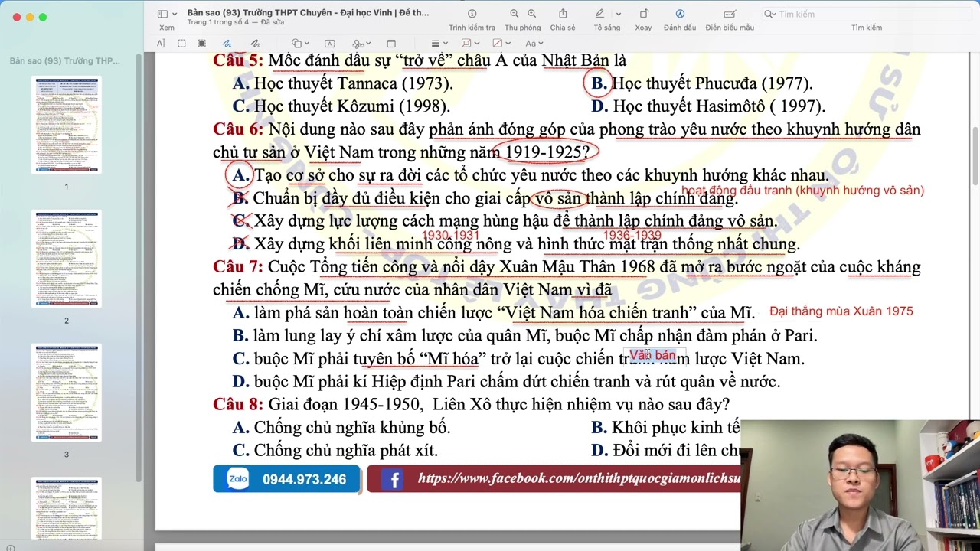Click the circled answer A of Câu 6
980x551 pixels.
[240, 175]
